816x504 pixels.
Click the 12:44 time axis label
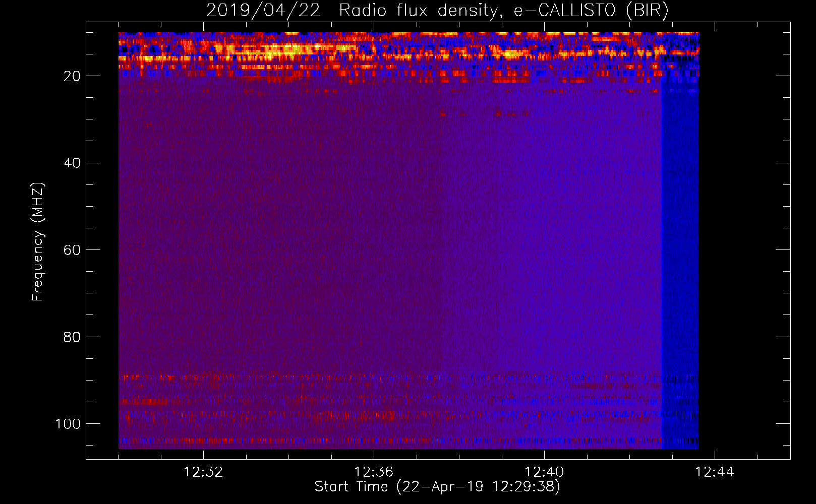coord(715,472)
